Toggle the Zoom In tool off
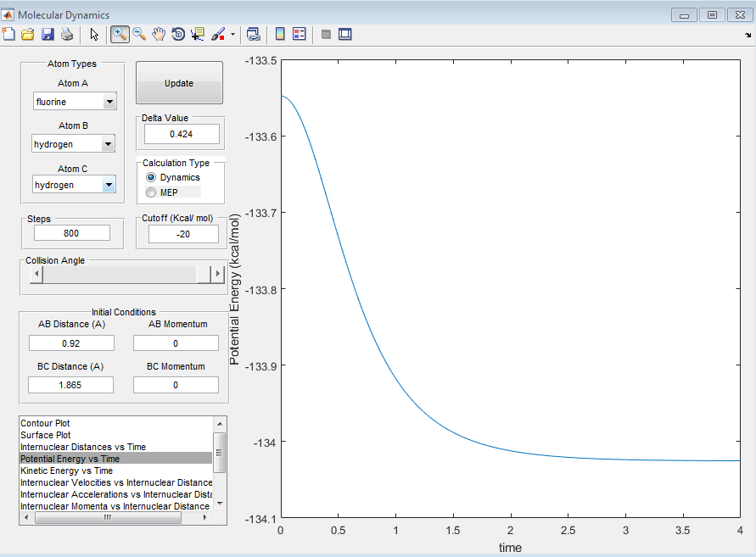Image resolution: width=756 pixels, height=557 pixels. (120, 34)
